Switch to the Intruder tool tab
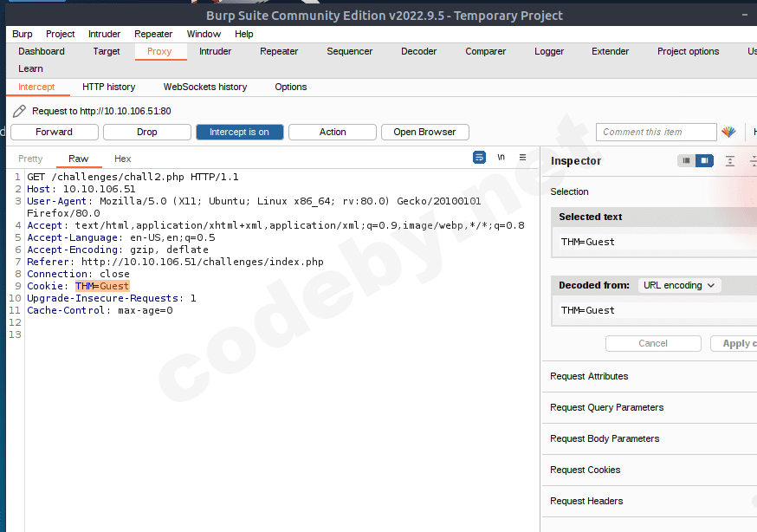757x532 pixels. [x=216, y=51]
